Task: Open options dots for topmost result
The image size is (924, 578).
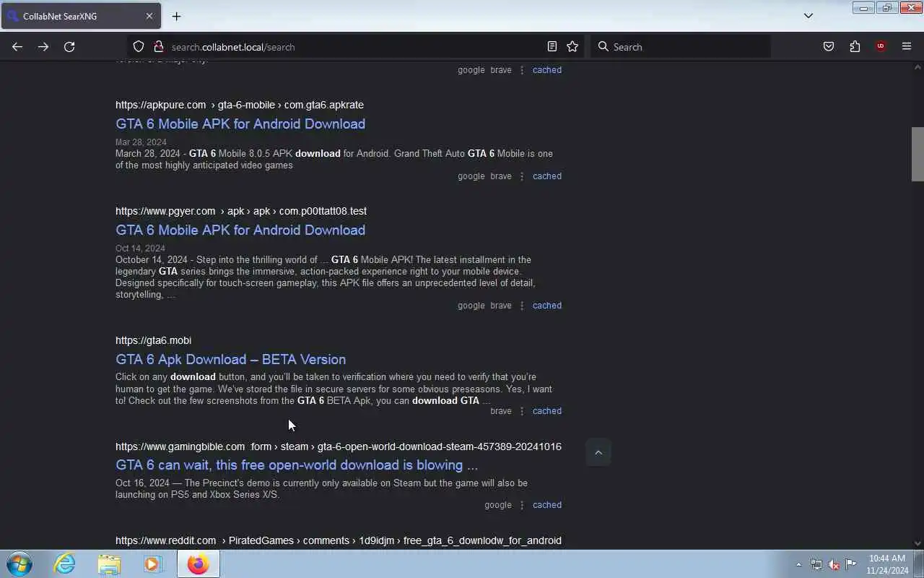Action: click(522, 70)
